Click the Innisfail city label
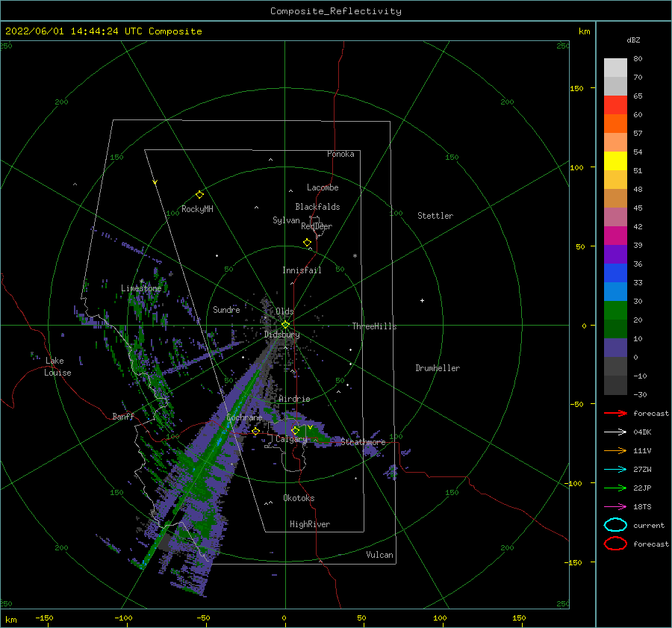 point(302,270)
